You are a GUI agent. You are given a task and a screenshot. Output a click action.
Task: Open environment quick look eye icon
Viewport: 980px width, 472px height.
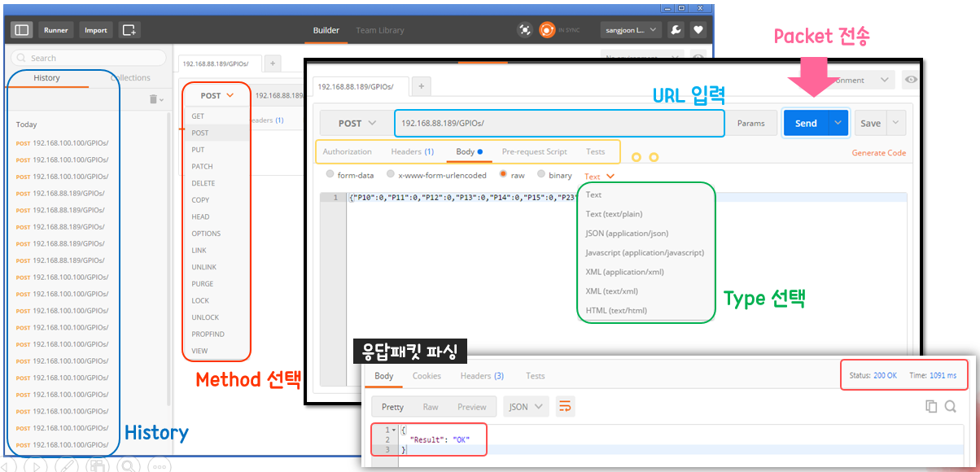(911, 80)
